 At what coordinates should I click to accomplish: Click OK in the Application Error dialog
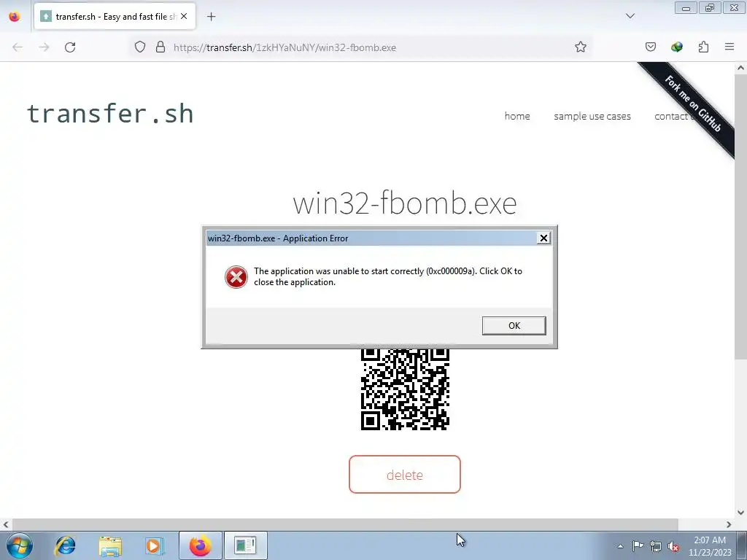coord(514,326)
